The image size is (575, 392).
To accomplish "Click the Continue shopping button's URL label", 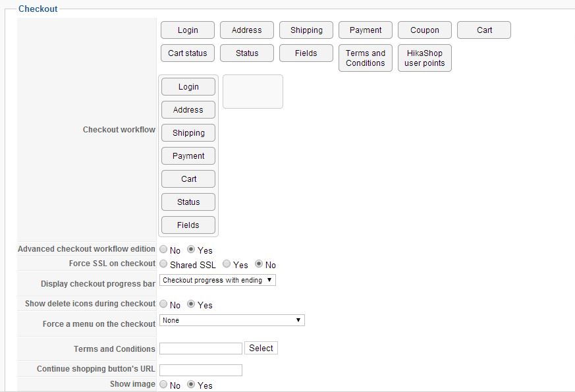I will [x=96, y=369].
